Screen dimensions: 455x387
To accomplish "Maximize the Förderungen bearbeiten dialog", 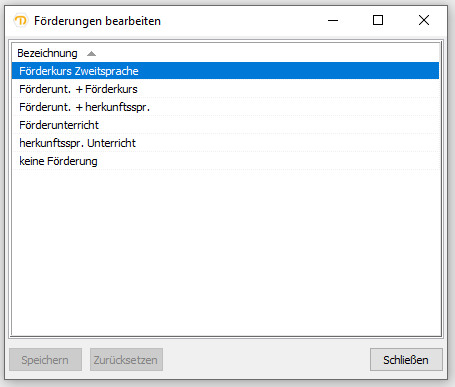I will coord(378,20).
